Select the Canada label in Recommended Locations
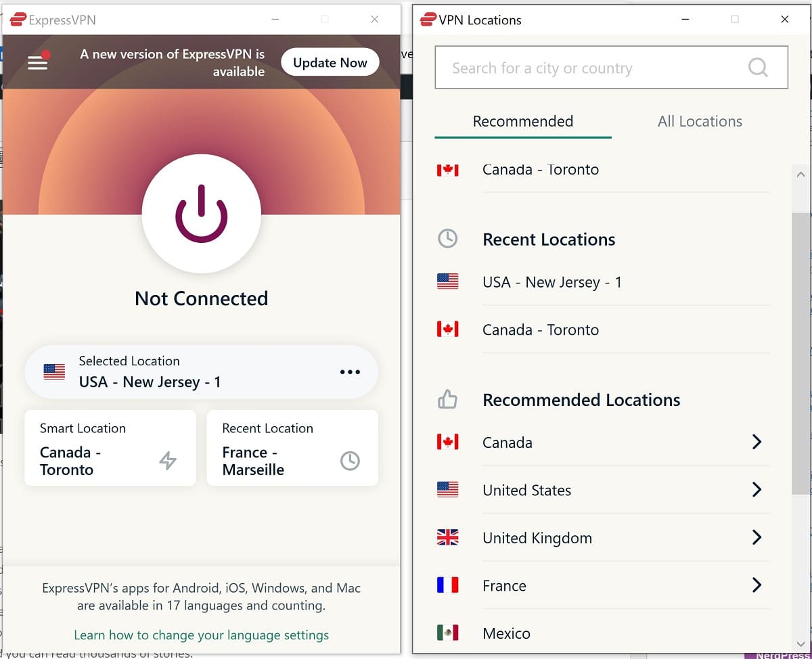 507,442
